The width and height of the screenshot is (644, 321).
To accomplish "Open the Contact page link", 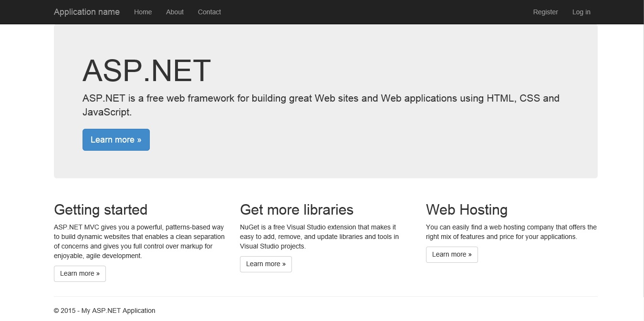I will (209, 12).
